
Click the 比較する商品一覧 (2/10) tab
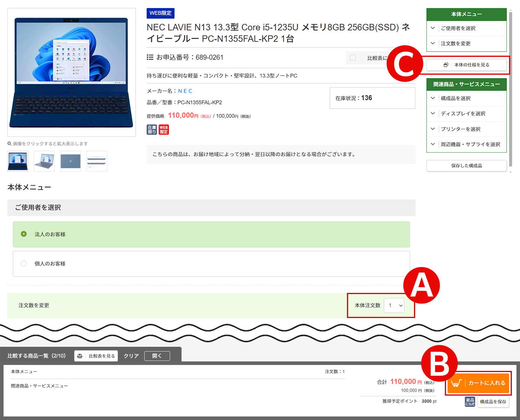point(37,356)
